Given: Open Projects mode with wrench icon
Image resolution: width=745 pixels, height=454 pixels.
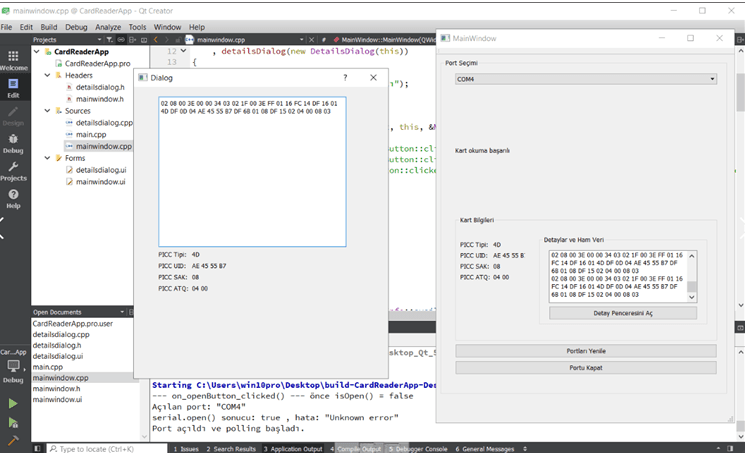Looking at the screenshot, I should [13, 171].
